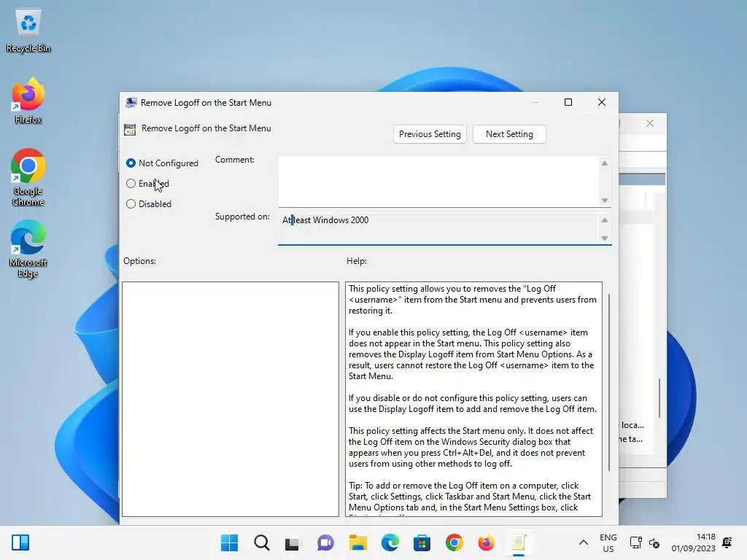Click the policy setting icon beside heading
This screenshot has width=747, height=560.
click(130, 129)
